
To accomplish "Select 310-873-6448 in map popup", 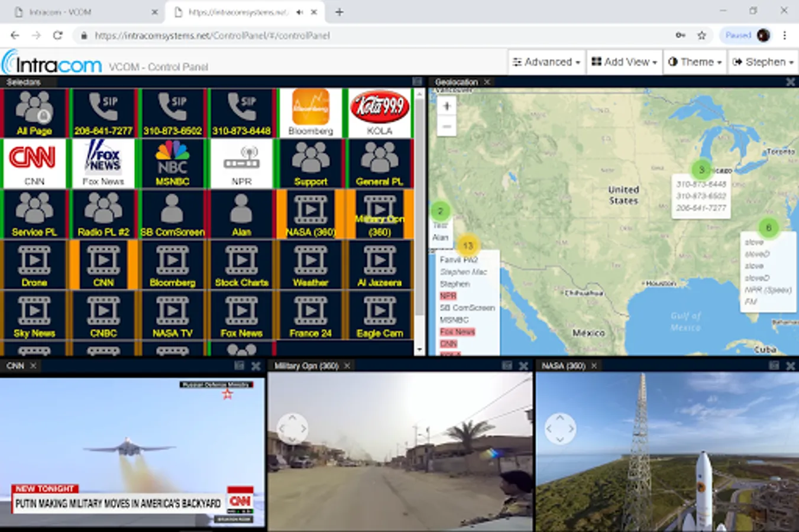I will (701, 184).
